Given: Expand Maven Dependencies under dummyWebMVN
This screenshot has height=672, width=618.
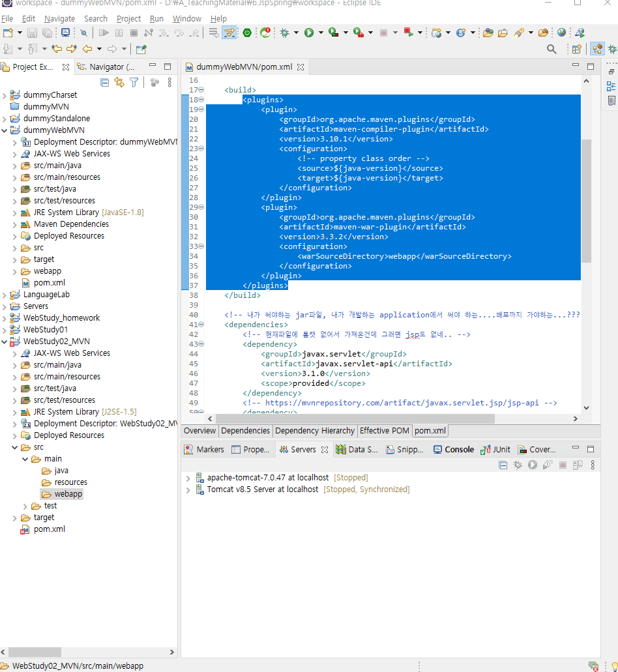Looking at the screenshot, I should 14,225.
